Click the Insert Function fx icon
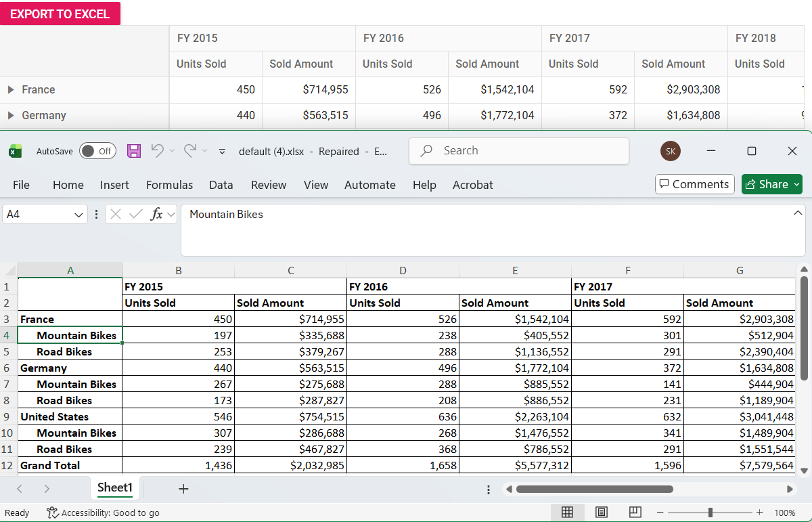The width and height of the screenshot is (812, 522). [x=157, y=214]
